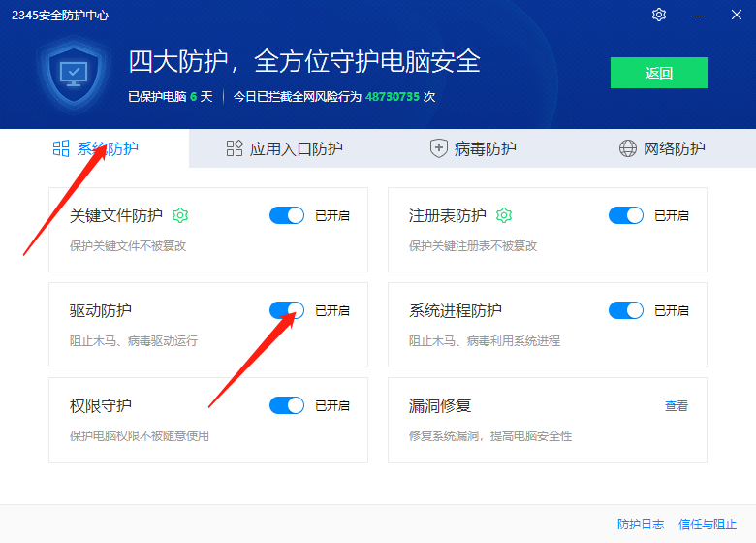Switch to 系统防护 tab
Viewport: 756px width, 543px height.
click(x=95, y=148)
